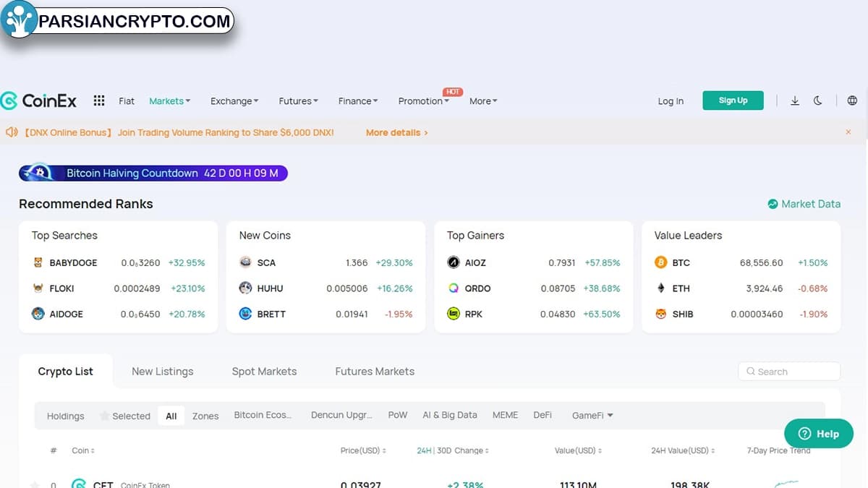868x488 pixels.
Task: Dismiss the DNX bonus announcement banner
Action: coord(848,132)
